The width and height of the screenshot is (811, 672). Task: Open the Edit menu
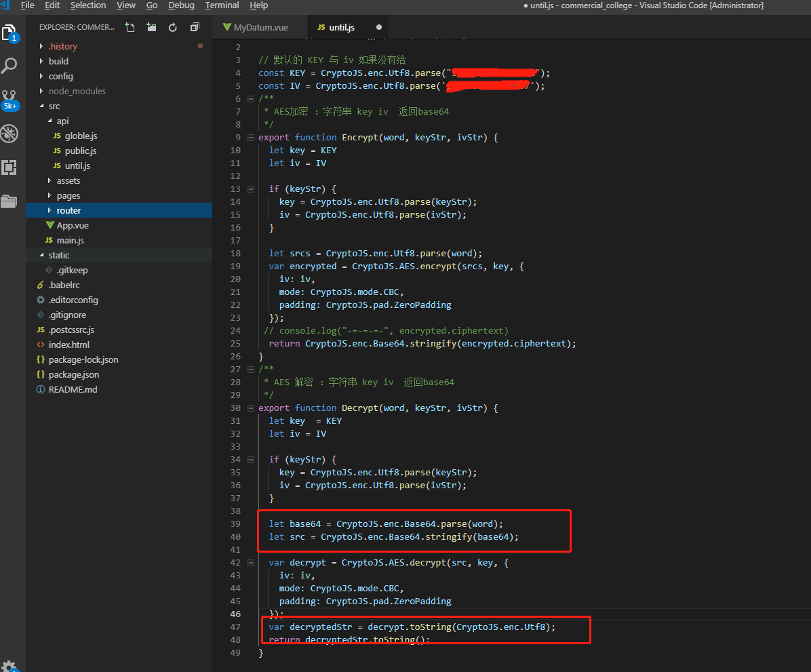pos(52,5)
